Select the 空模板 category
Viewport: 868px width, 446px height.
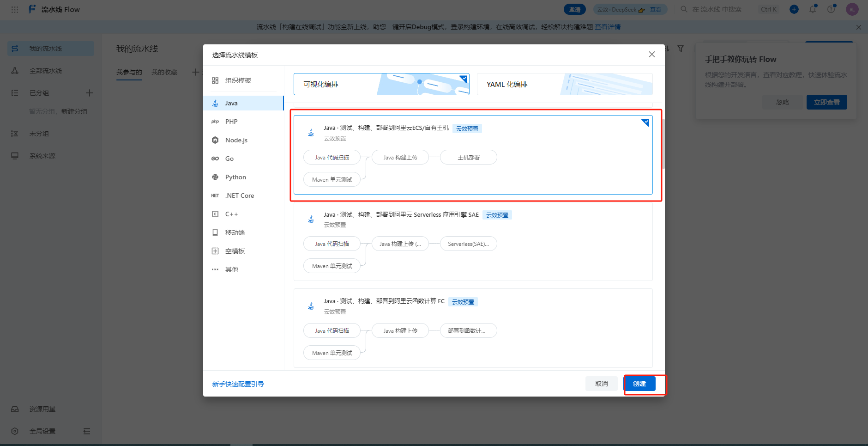coord(243,251)
